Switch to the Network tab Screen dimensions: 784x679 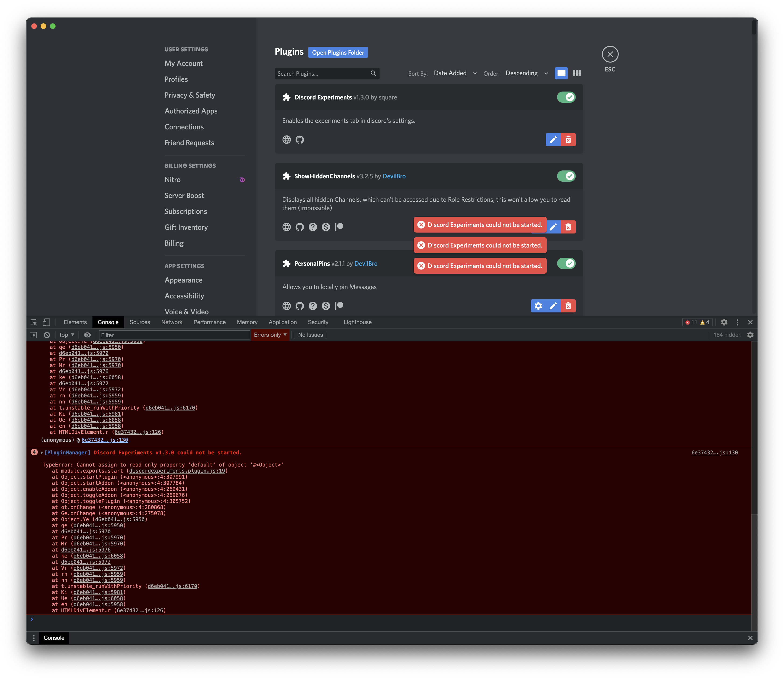pos(172,322)
